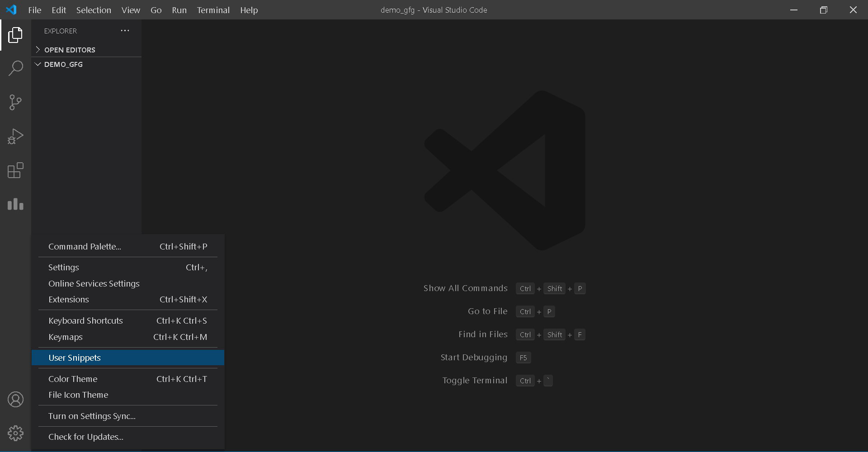This screenshot has width=868, height=452.
Task: Select the Search icon
Action: tap(15, 68)
